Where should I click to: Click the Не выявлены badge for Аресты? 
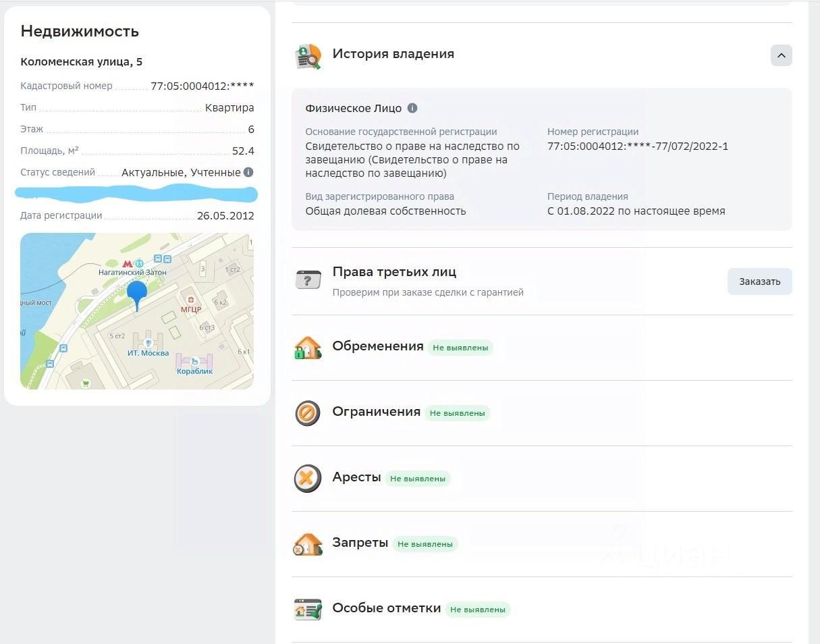[x=418, y=479]
